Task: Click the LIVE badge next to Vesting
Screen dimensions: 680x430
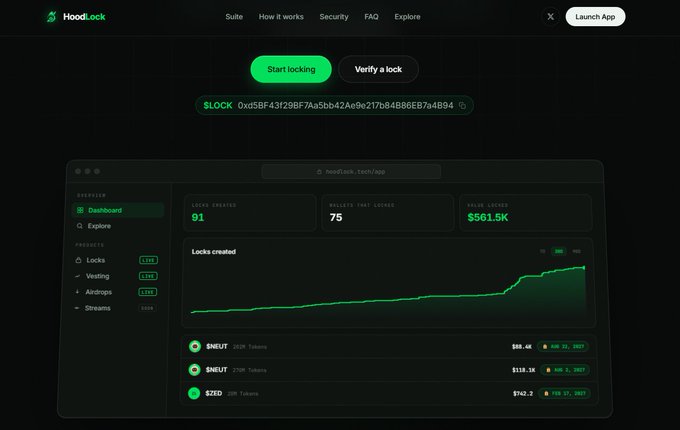Action: pyautogui.click(x=148, y=276)
